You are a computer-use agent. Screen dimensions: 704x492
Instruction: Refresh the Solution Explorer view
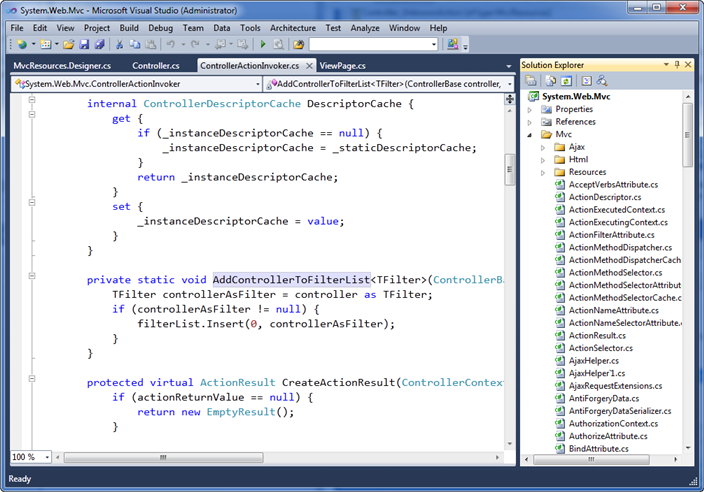pos(566,81)
